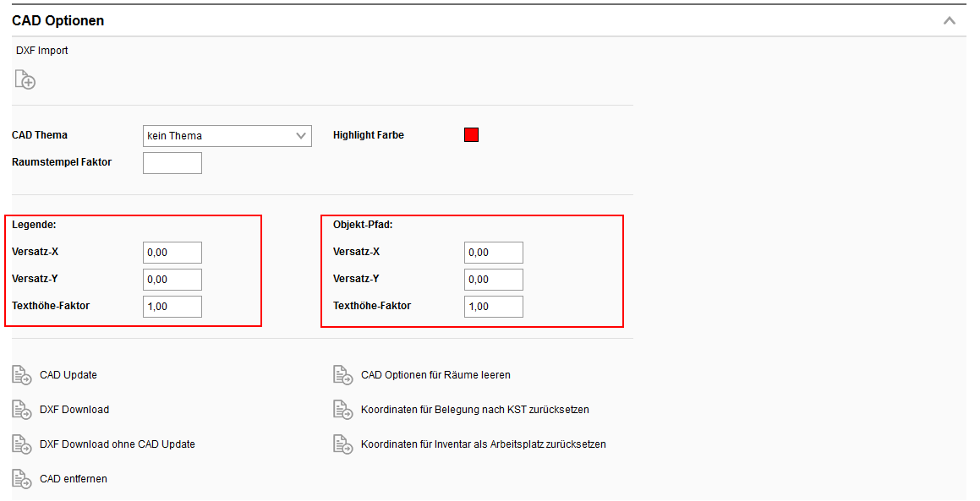Click the DXF Download icon
This screenshot has width=980, height=501.
tap(21, 409)
